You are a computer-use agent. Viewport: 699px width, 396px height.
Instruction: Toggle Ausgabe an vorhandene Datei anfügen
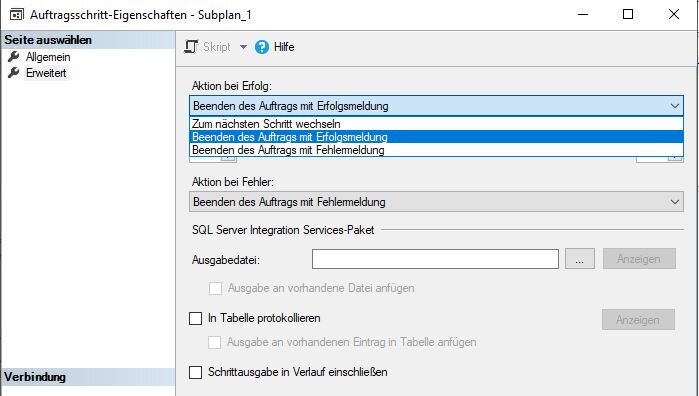pos(215,288)
